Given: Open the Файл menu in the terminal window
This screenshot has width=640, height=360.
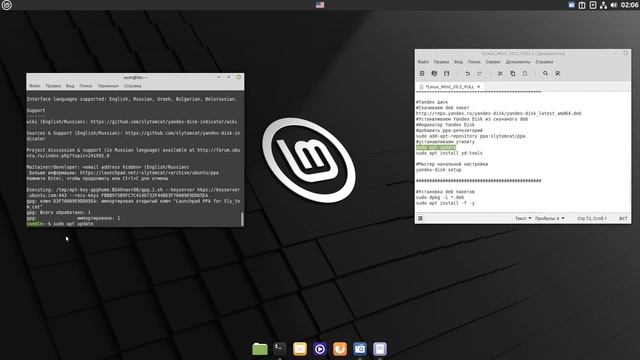Looking at the screenshot, I should 35,86.
